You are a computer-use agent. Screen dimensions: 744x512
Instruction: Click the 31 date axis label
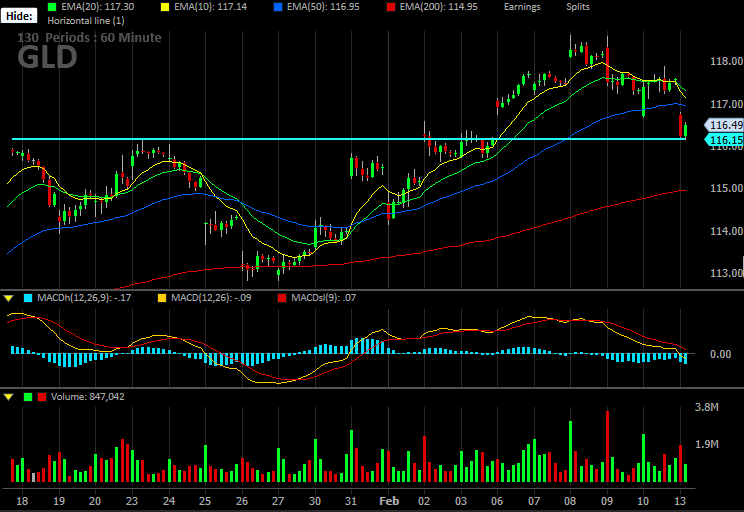[351, 501]
